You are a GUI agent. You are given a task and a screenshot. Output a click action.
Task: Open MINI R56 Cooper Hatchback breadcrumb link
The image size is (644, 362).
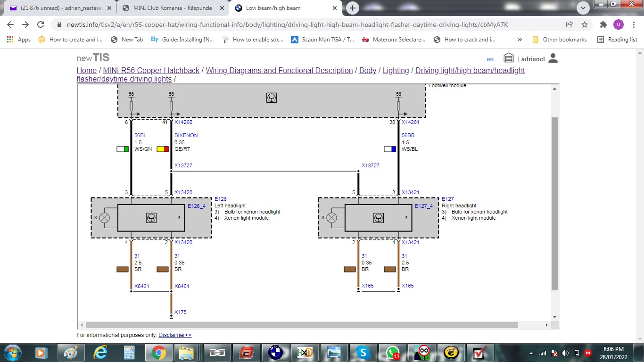pos(151,70)
